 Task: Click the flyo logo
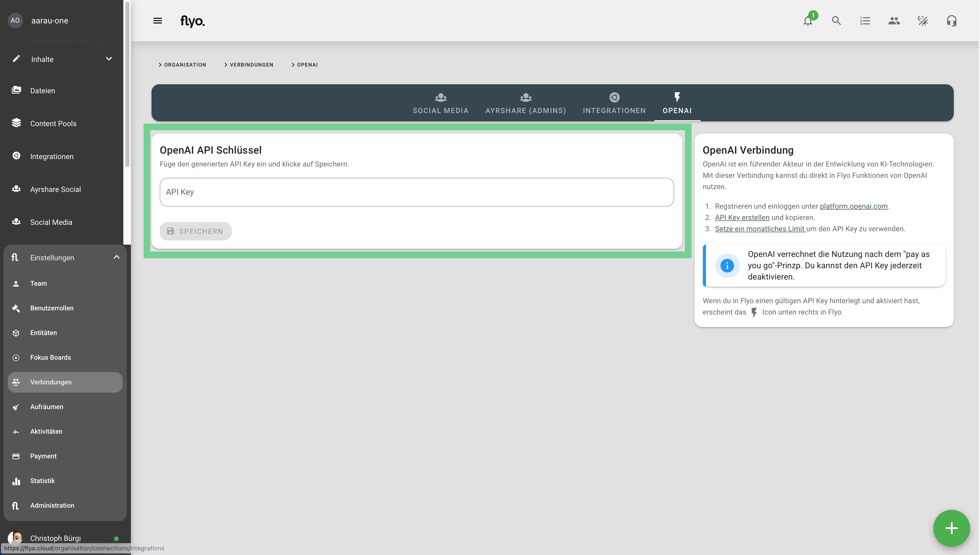coord(192,21)
